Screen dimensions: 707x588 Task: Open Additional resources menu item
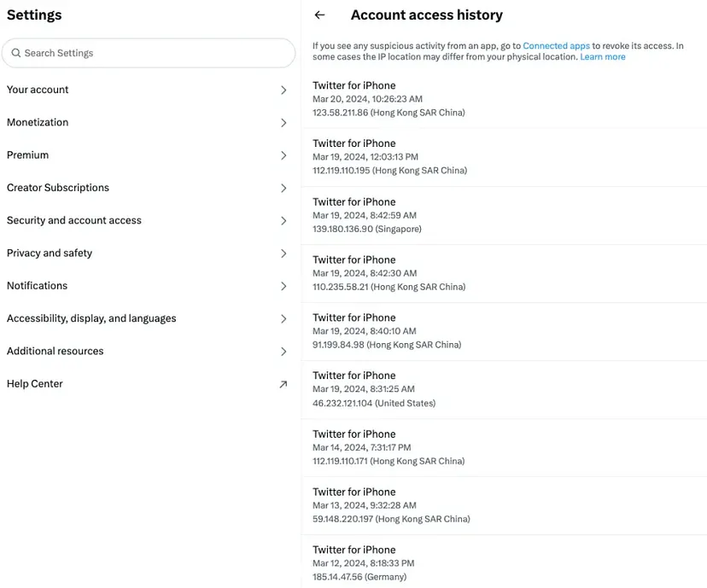coord(56,352)
